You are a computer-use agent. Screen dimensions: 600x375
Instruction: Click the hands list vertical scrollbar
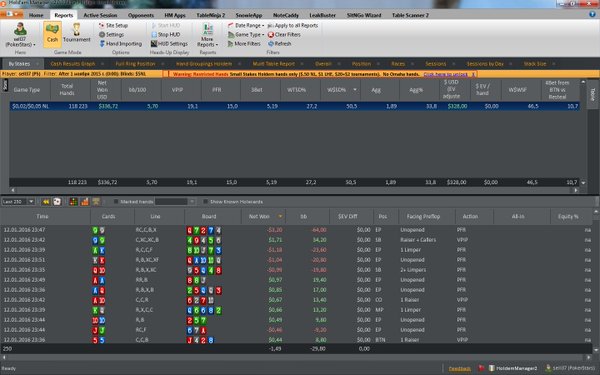pos(596,281)
